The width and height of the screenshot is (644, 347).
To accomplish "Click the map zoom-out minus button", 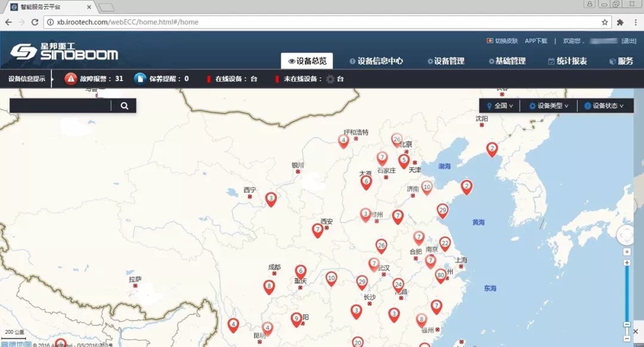I will [x=627, y=324].
